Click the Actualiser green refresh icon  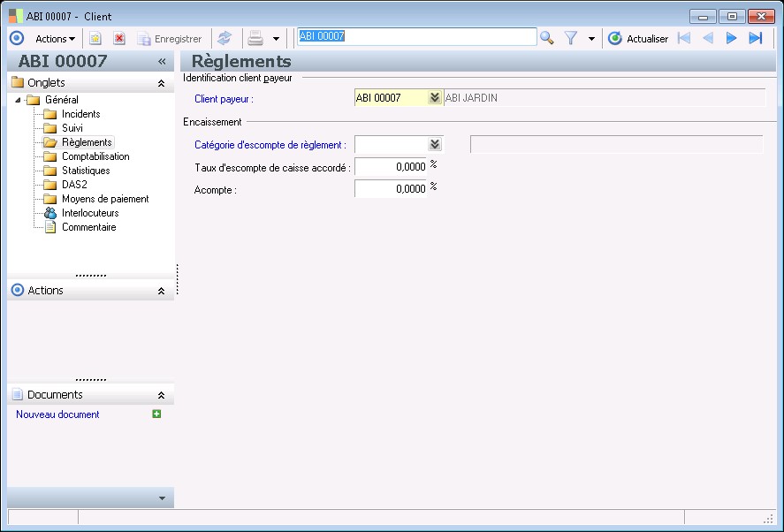click(614, 38)
